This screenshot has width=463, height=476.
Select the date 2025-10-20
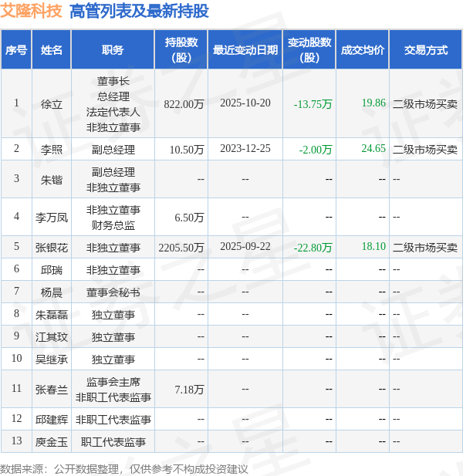(245, 103)
